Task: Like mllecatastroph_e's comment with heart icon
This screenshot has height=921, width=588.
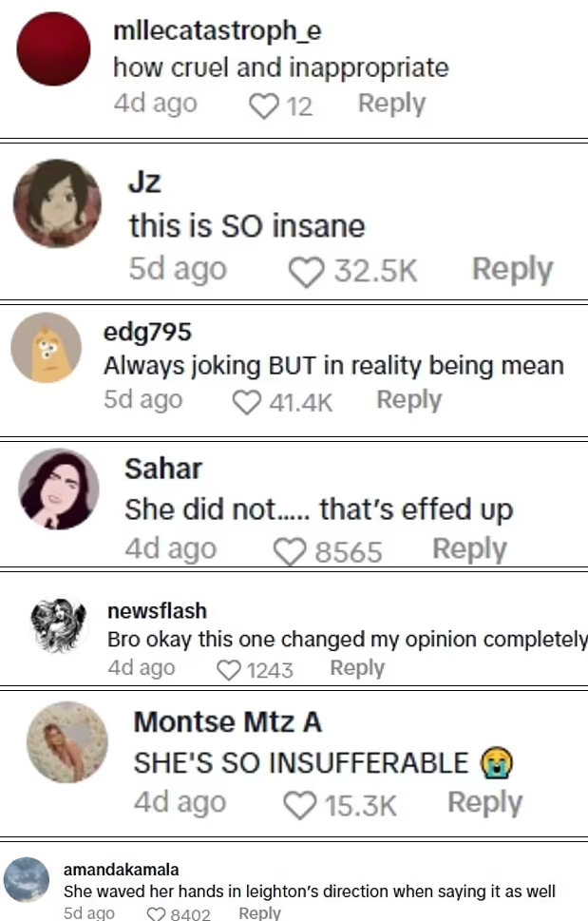Action: coord(262,106)
